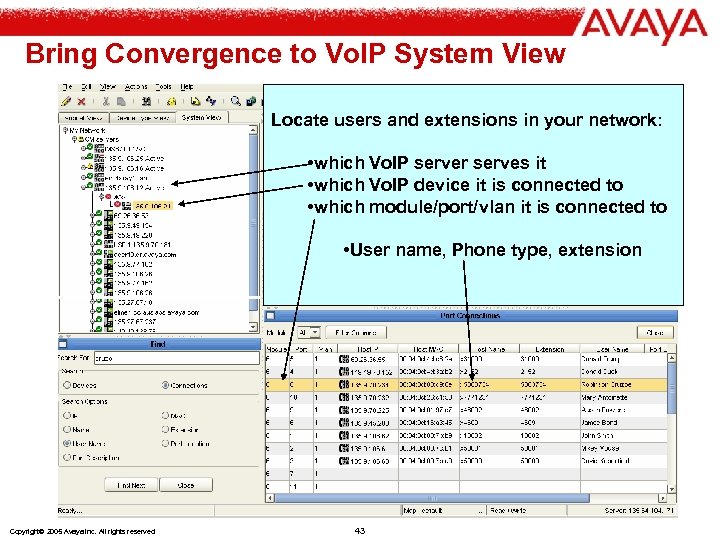This screenshot has width=720, height=540.
Task: Click Close in the Find panel
Action: coord(186,485)
